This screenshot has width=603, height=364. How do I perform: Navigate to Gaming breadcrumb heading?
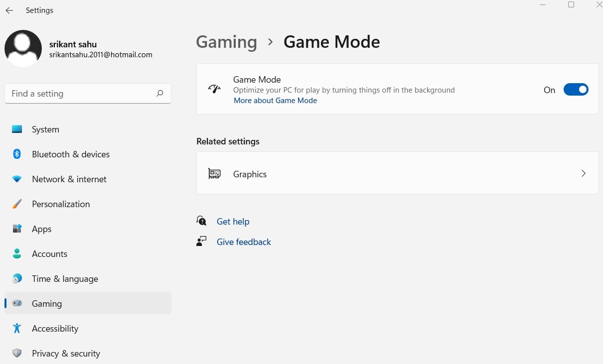tap(226, 42)
